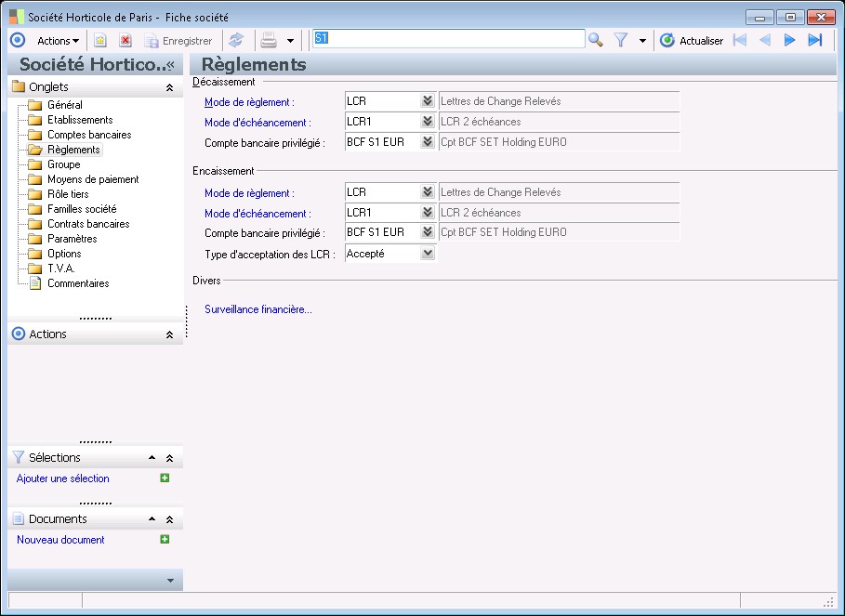This screenshot has width=845, height=616.
Task: Select the Règlements tree item
Action: pyautogui.click(x=73, y=150)
